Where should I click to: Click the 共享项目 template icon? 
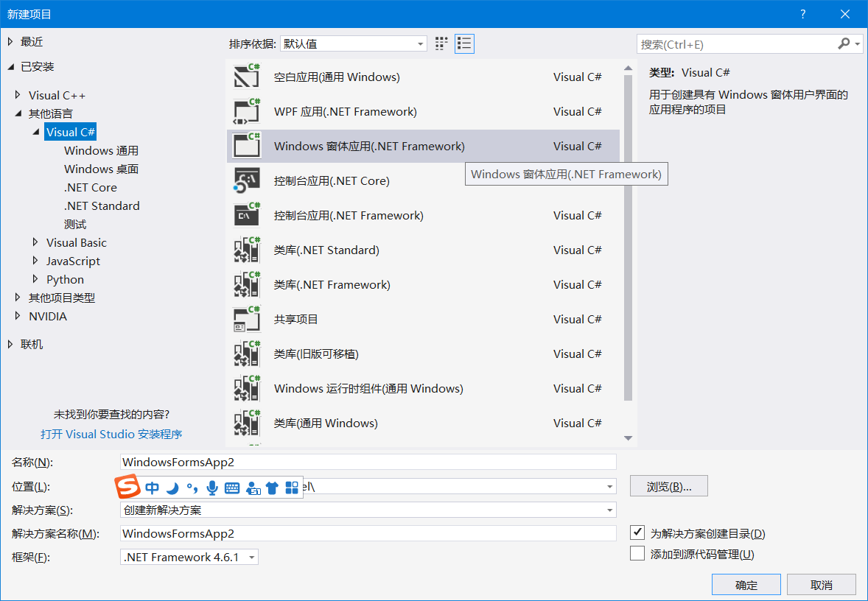pyautogui.click(x=247, y=320)
